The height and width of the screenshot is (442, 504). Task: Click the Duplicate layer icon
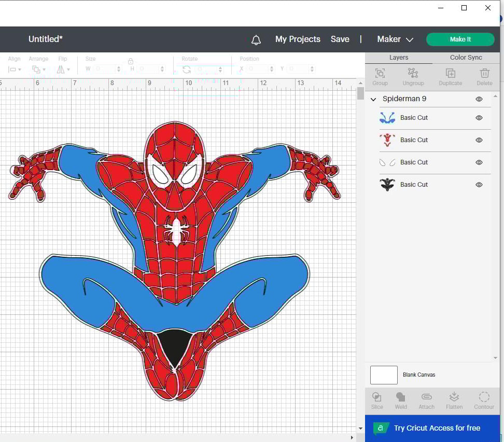click(x=450, y=74)
